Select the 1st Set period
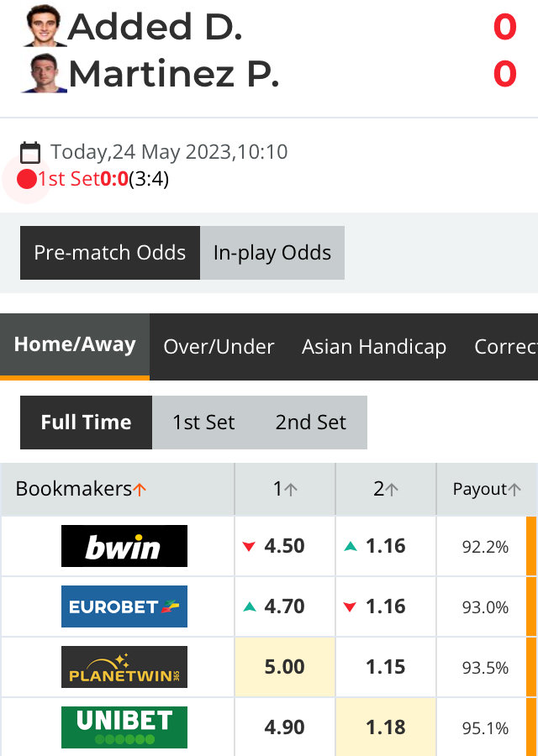538x756 pixels. (x=203, y=423)
